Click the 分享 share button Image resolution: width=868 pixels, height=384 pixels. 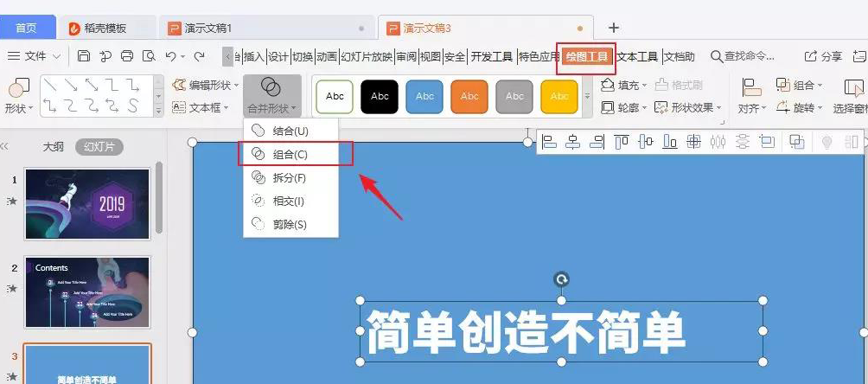(823, 56)
